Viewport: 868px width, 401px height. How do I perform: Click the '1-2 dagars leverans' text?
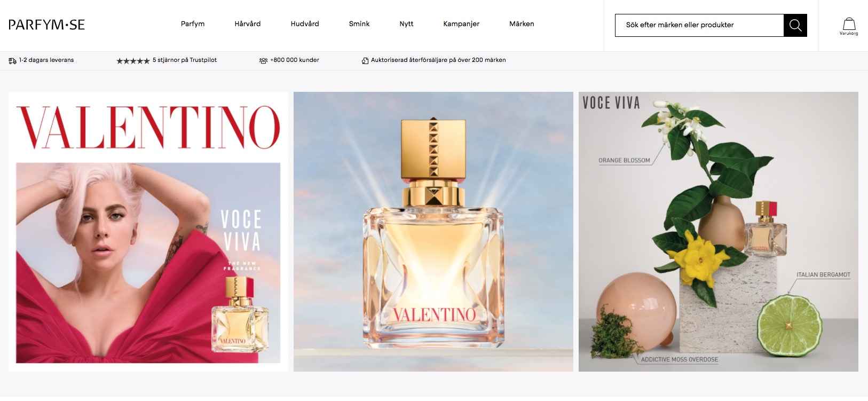46,60
